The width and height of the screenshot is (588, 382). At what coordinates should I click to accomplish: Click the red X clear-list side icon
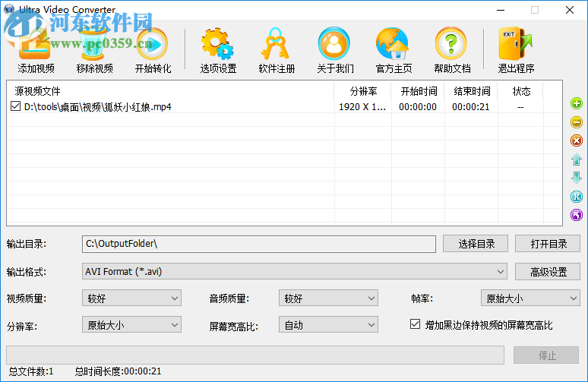[577, 140]
